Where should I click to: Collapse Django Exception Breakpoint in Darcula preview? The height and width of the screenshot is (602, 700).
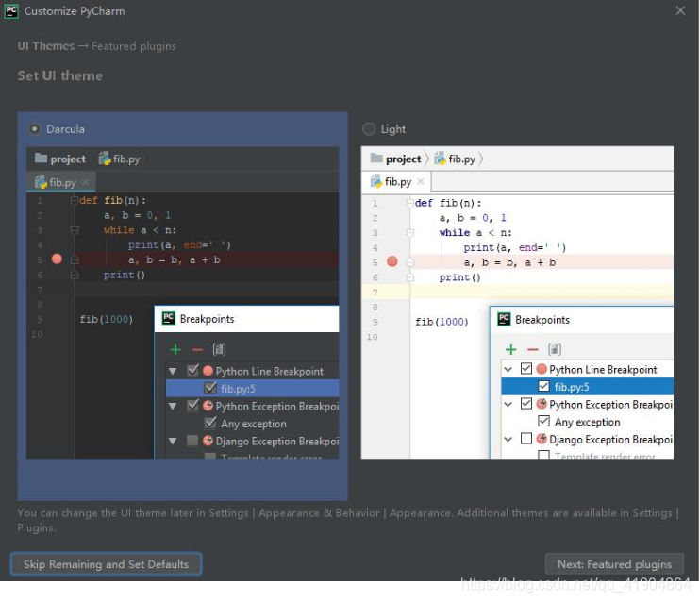173,442
